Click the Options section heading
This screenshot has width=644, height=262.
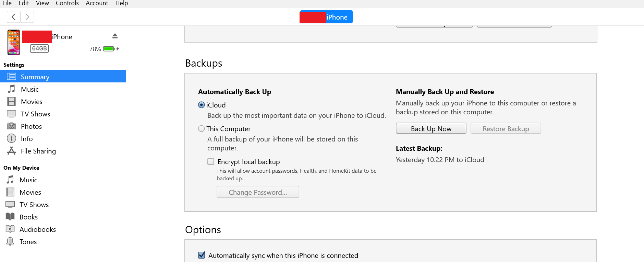[x=203, y=230]
